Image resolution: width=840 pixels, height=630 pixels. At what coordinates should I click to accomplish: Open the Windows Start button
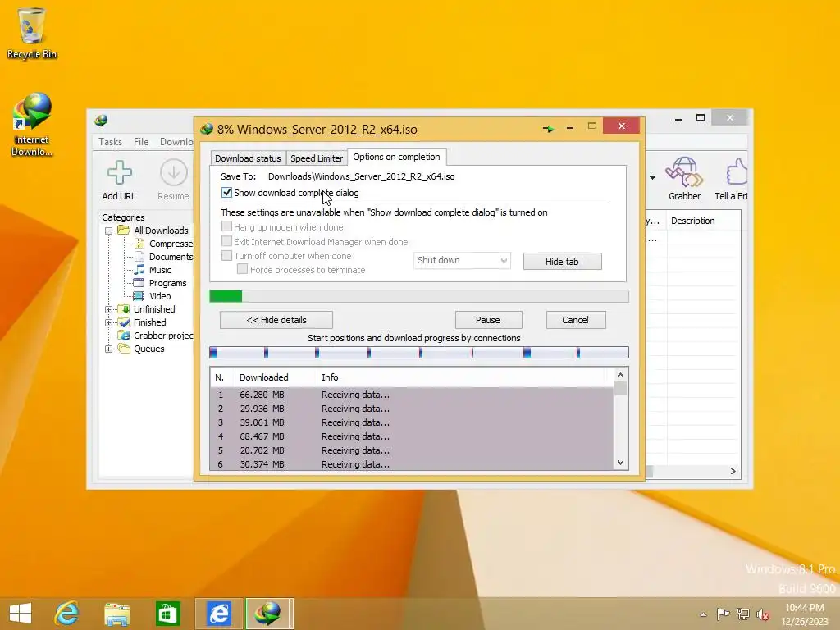click(x=21, y=614)
